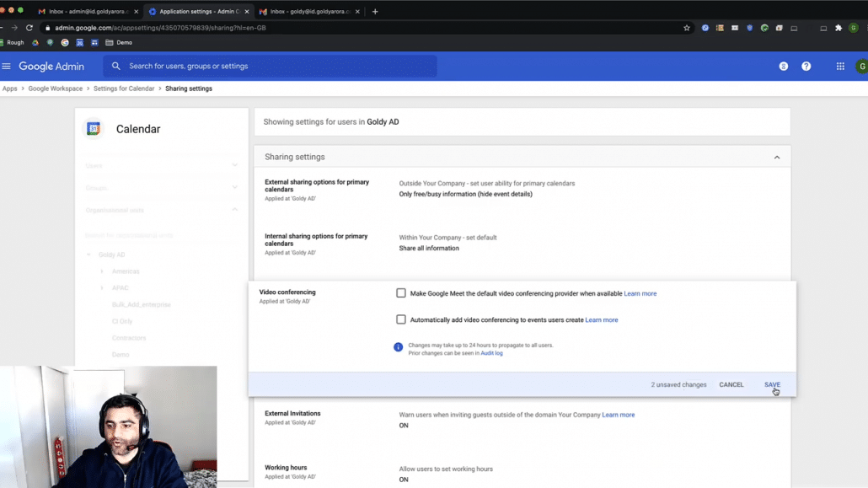Open the Google account avatar in Admin header
This screenshot has width=868, height=488.
click(x=861, y=66)
